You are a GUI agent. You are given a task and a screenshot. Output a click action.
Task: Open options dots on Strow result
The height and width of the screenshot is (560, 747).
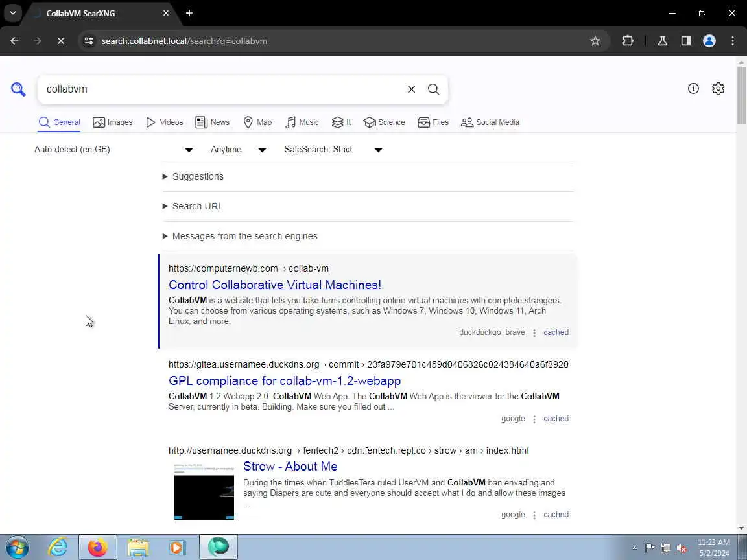(x=534, y=515)
